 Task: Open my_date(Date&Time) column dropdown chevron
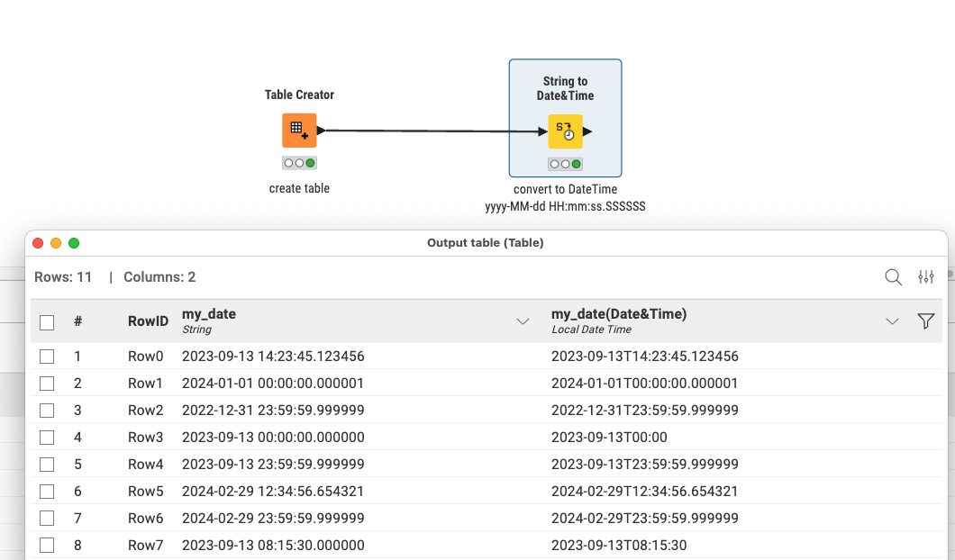click(892, 321)
